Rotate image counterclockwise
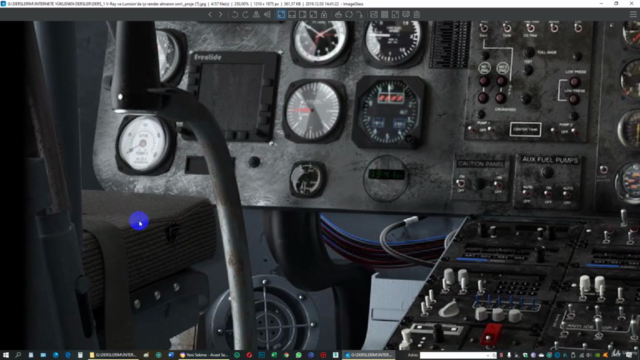 tap(235, 15)
